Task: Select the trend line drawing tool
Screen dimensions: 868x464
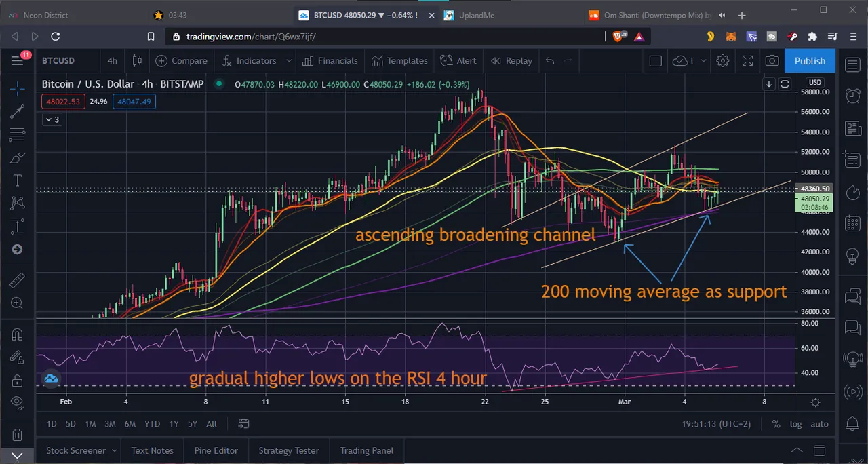Action: (x=18, y=111)
